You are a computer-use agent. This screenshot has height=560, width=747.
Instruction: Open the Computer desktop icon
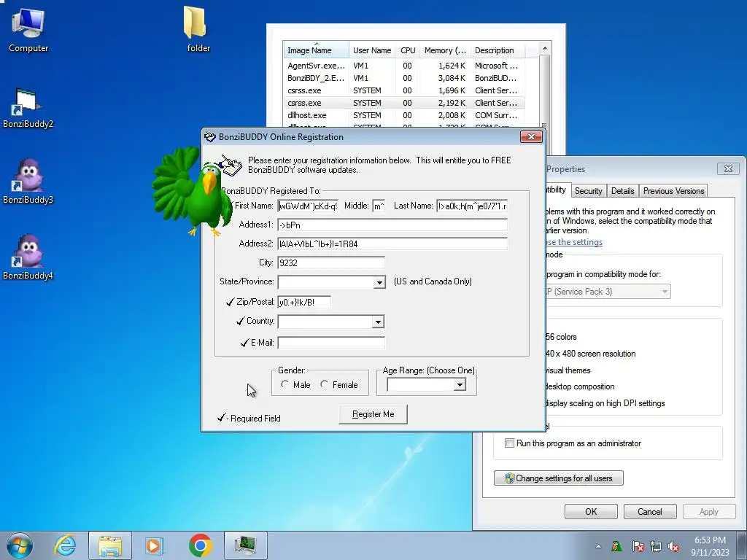click(x=28, y=30)
